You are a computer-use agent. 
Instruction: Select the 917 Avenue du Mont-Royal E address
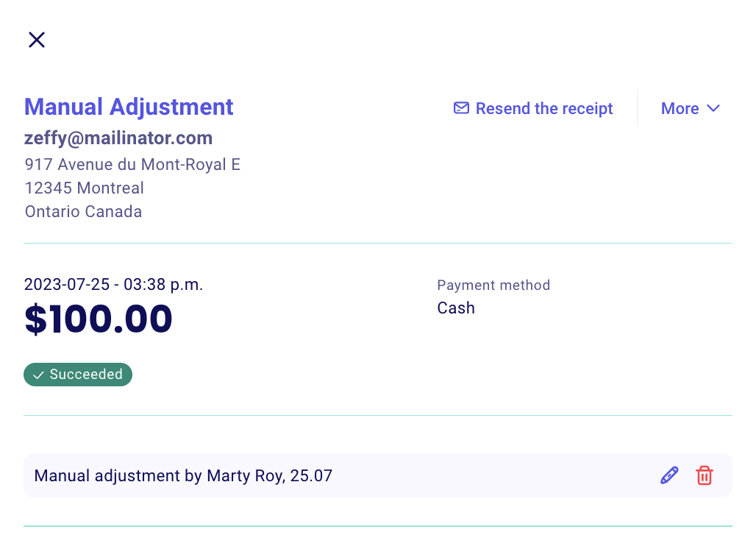(x=132, y=165)
